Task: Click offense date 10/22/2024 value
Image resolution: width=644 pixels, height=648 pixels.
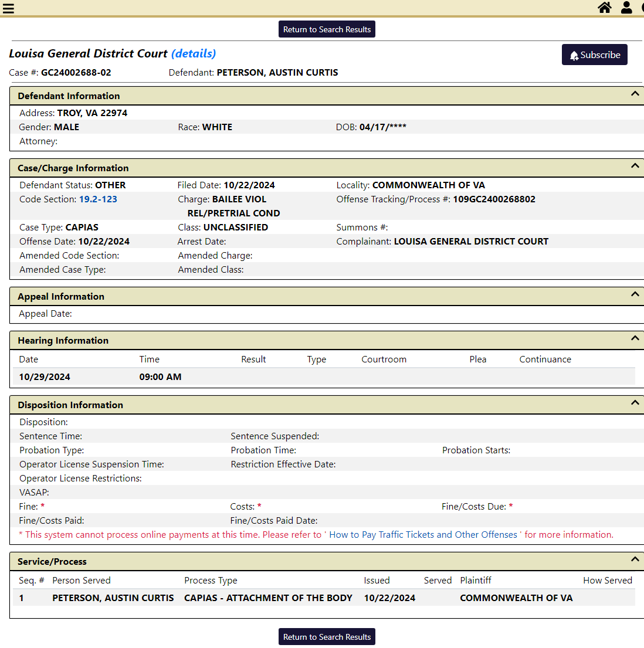Action: [104, 242]
